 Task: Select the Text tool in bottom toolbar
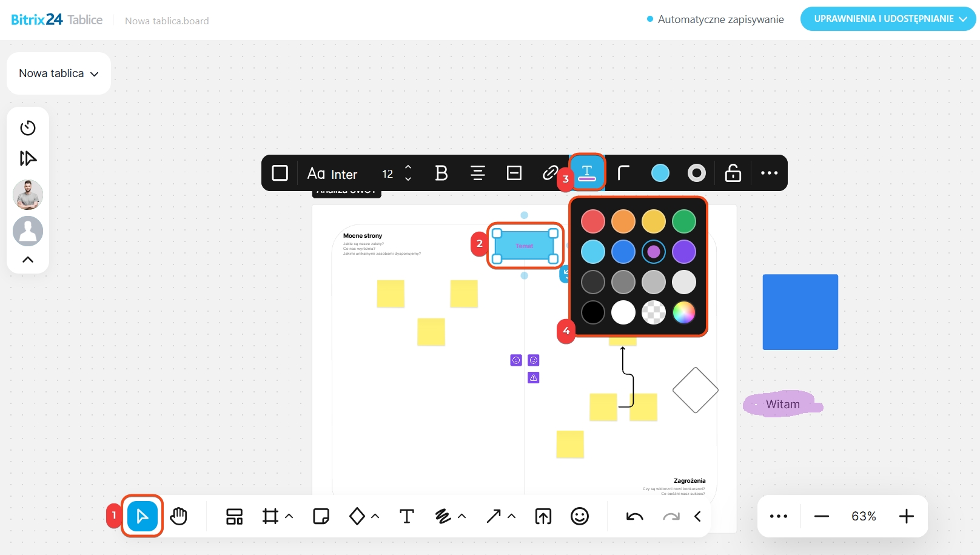(x=407, y=516)
